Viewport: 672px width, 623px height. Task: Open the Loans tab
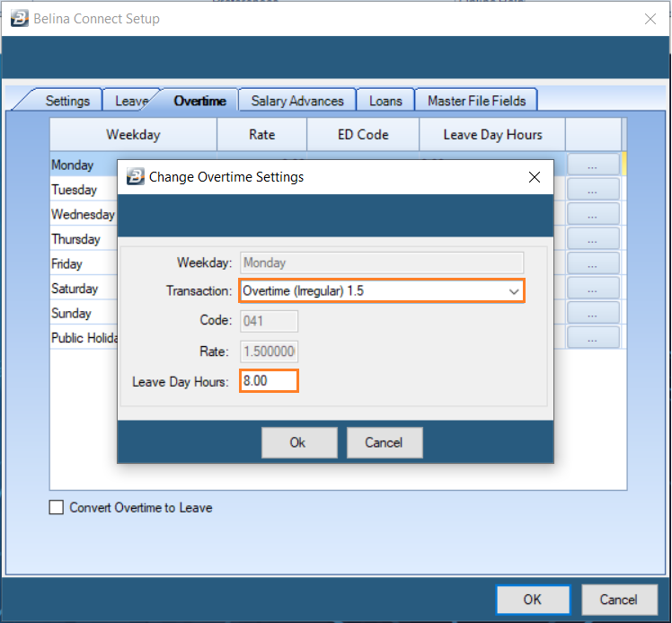click(x=385, y=101)
